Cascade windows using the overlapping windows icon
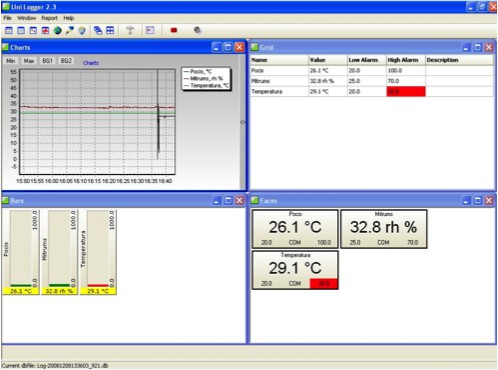The image size is (498, 370). [x=98, y=31]
